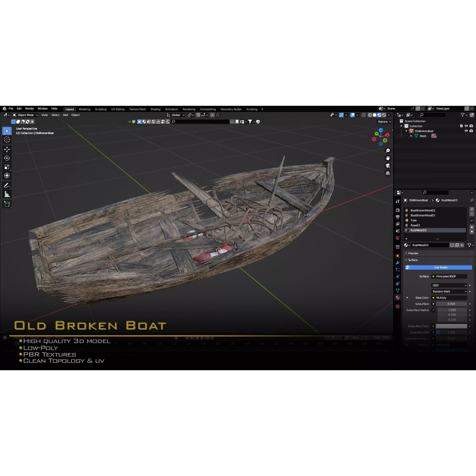476x476 pixels.
Task: Open the Object Data green triangle tab
Action: [x=398, y=290]
